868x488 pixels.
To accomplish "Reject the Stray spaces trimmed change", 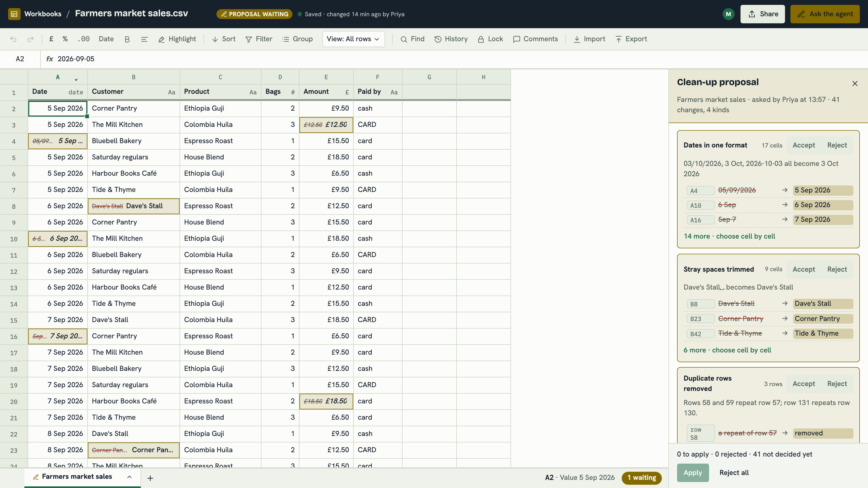I will coord(837,269).
